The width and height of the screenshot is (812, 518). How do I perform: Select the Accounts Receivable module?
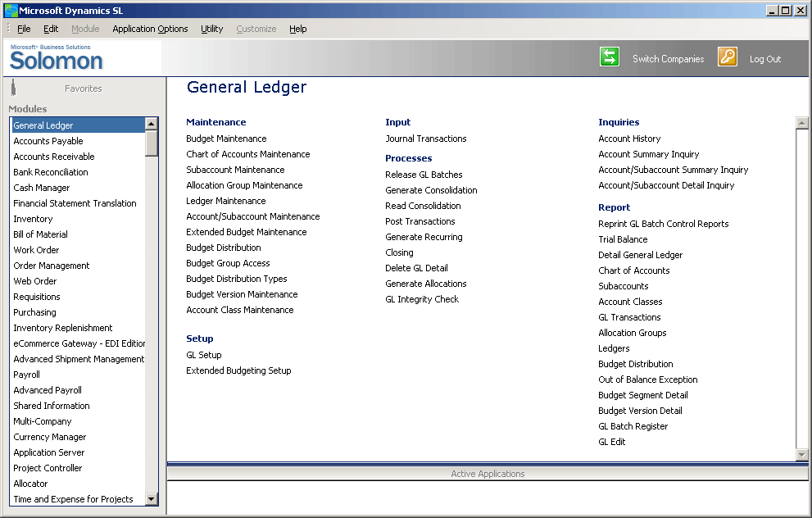54,157
